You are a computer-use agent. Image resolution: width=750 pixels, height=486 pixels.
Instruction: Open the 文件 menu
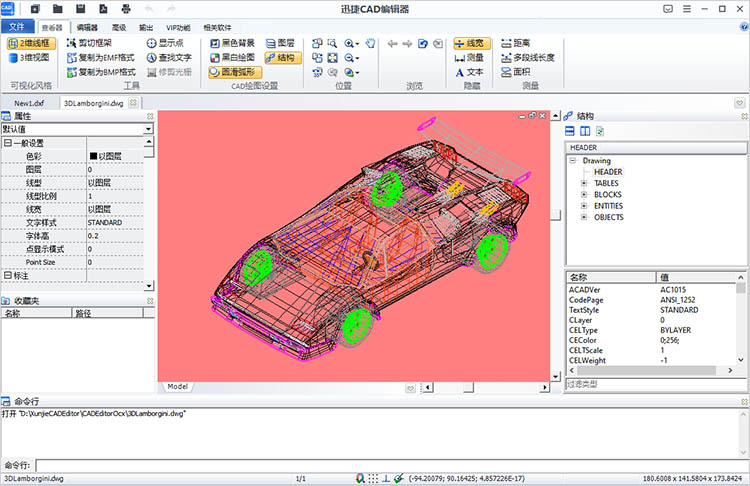coord(17,27)
